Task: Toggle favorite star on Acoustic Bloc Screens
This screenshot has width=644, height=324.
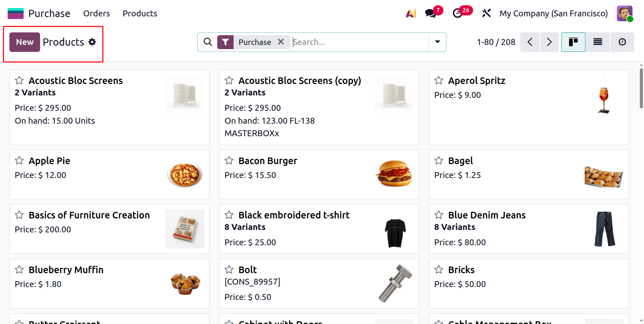Action: click(19, 80)
